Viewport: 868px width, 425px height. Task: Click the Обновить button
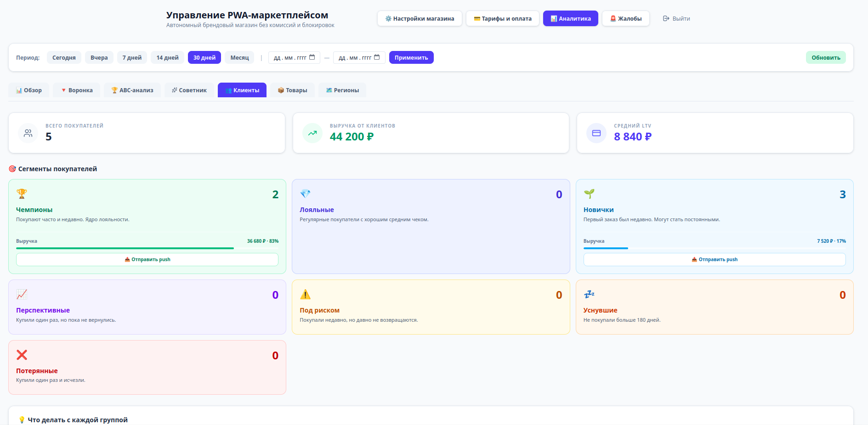pos(826,57)
